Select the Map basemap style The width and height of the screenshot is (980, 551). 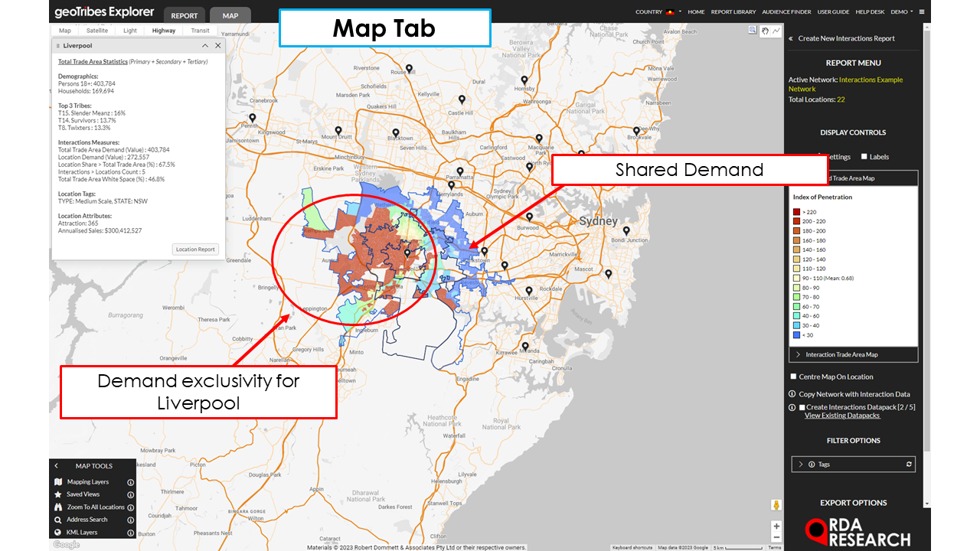click(65, 31)
